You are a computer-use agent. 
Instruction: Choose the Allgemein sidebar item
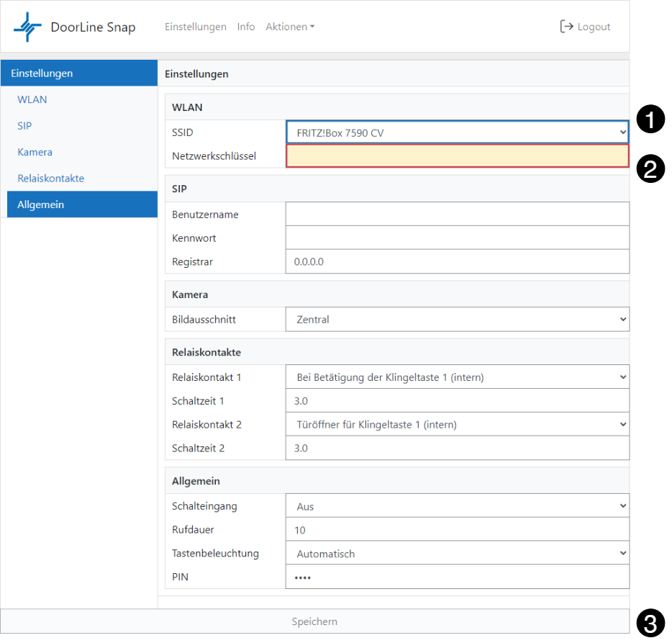[41, 204]
